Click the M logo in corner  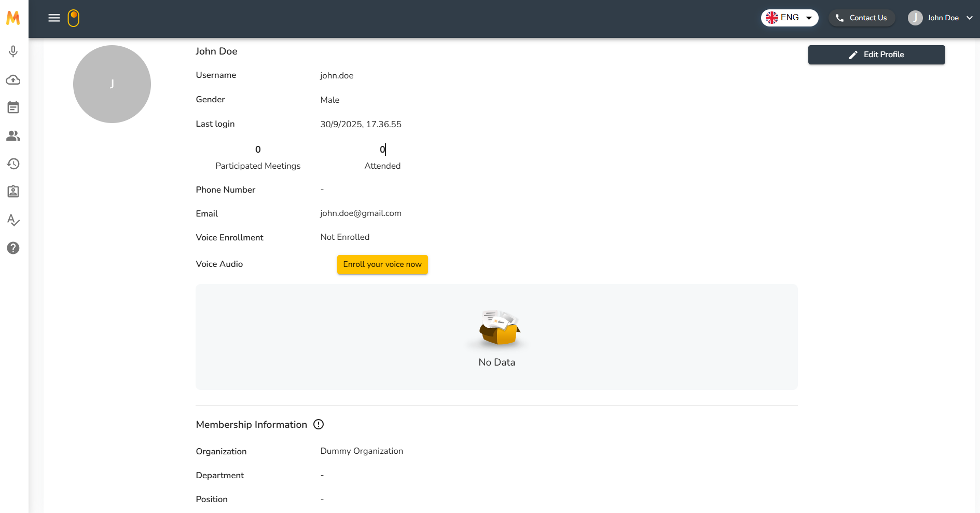[x=13, y=18]
